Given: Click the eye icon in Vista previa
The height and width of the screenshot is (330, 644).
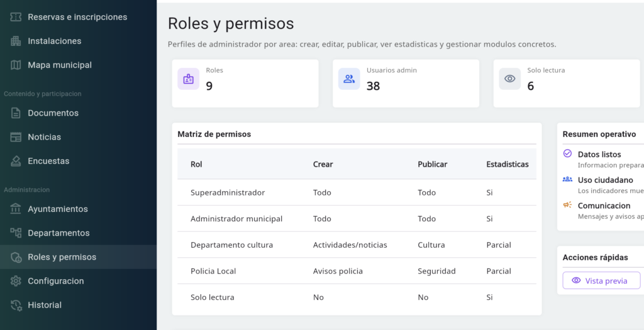Looking at the screenshot, I should (576, 280).
